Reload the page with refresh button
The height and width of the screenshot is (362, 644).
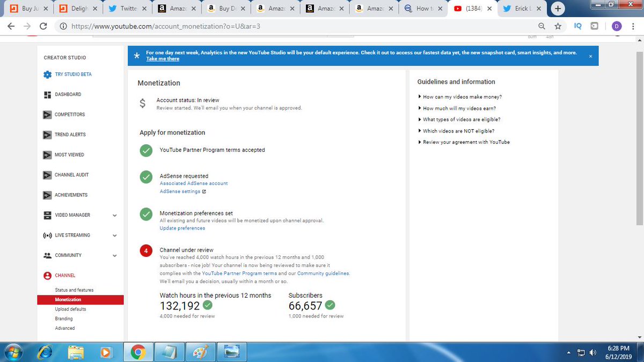coord(43,26)
